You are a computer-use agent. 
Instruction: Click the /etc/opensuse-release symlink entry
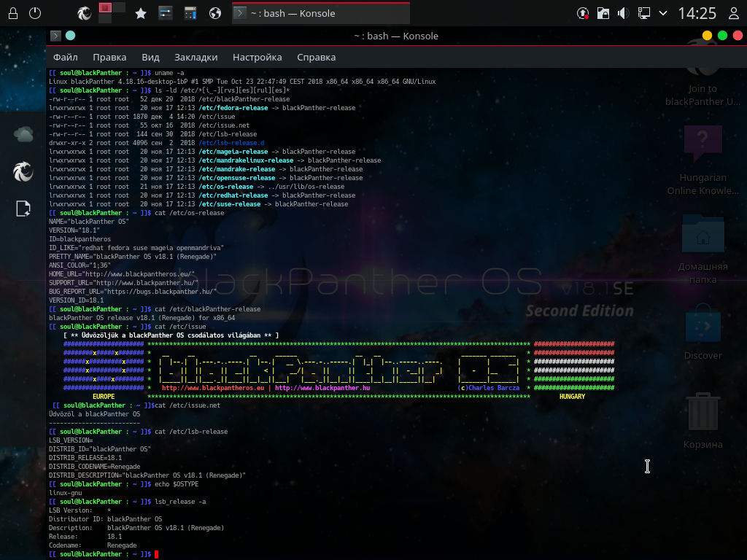click(x=237, y=178)
